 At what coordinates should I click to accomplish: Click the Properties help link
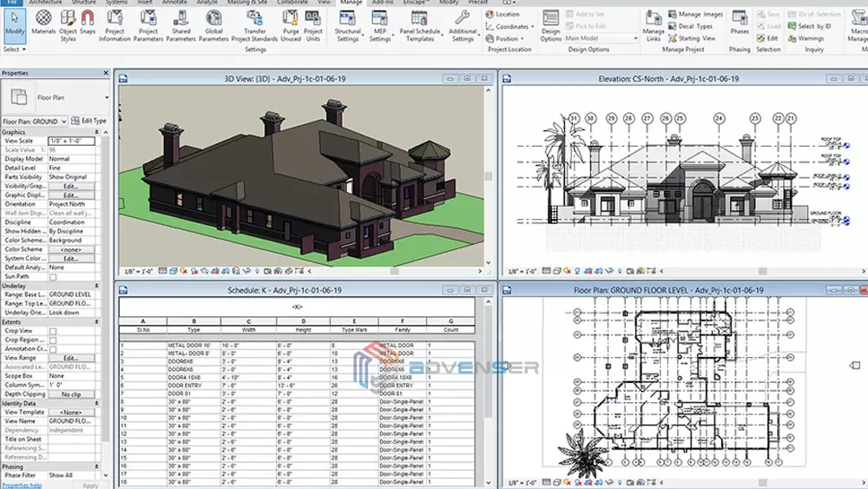[x=20, y=485]
